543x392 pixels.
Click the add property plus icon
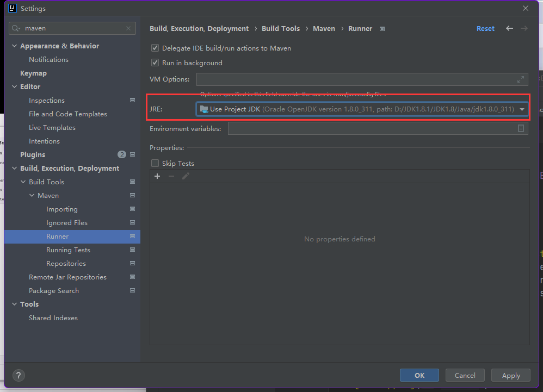157,176
